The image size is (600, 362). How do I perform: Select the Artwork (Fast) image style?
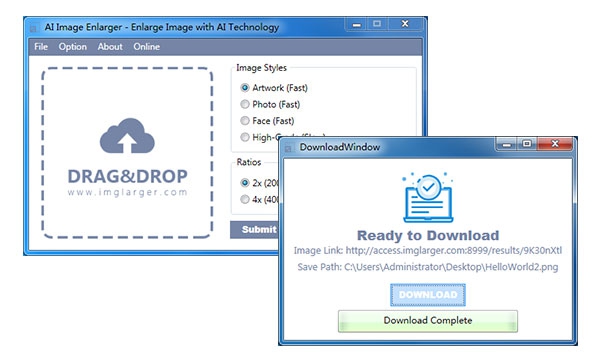245,88
